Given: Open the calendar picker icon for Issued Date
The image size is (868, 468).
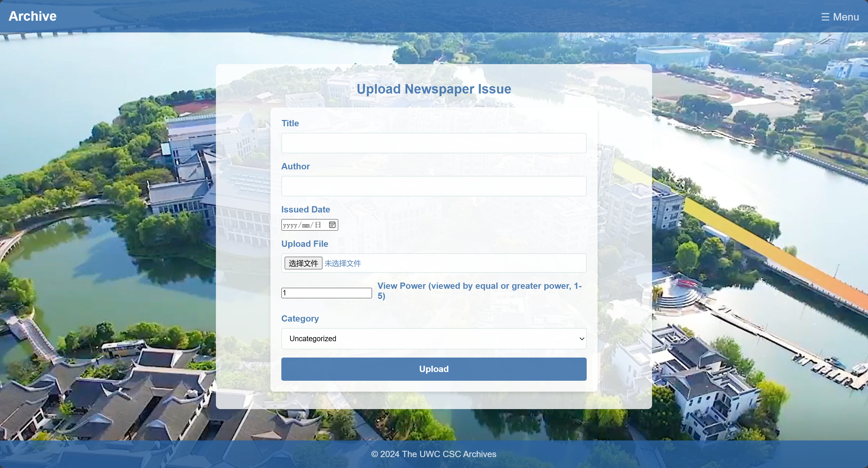Looking at the screenshot, I should pyautogui.click(x=332, y=225).
